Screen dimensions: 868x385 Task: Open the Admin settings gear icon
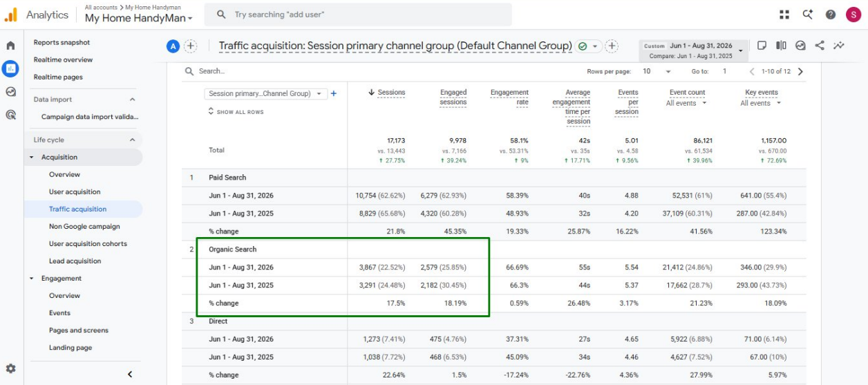coord(10,368)
